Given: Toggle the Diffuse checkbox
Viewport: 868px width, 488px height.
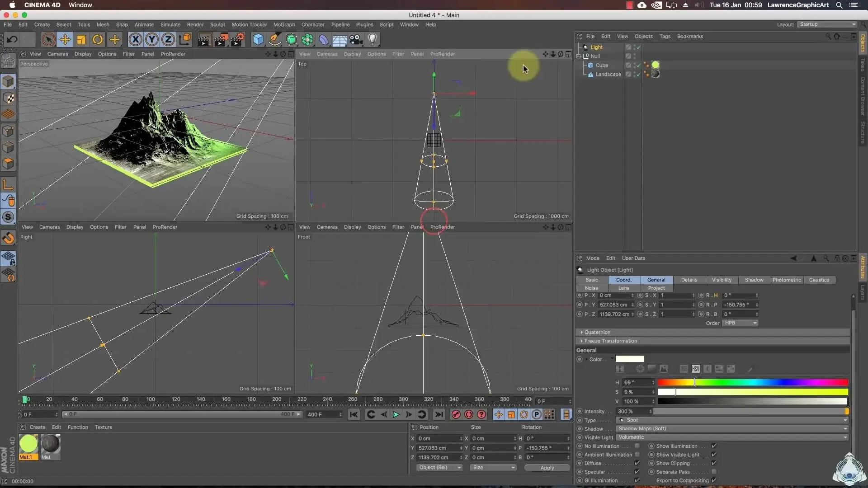Looking at the screenshot, I should pos(637,463).
